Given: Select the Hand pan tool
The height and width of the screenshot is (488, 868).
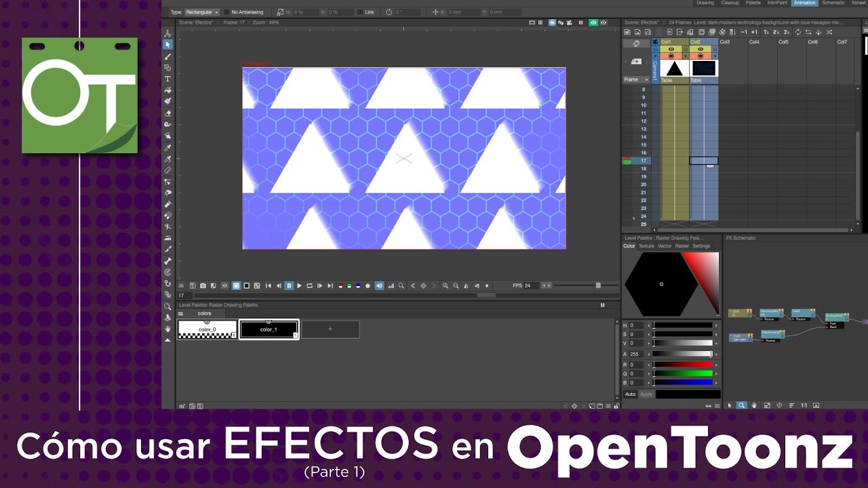Looking at the screenshot, I should tap(167, 329).
